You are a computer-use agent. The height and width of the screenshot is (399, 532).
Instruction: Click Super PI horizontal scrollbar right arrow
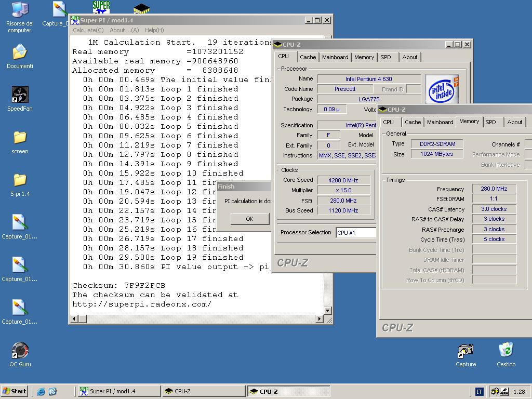click(x=319, y=319)
